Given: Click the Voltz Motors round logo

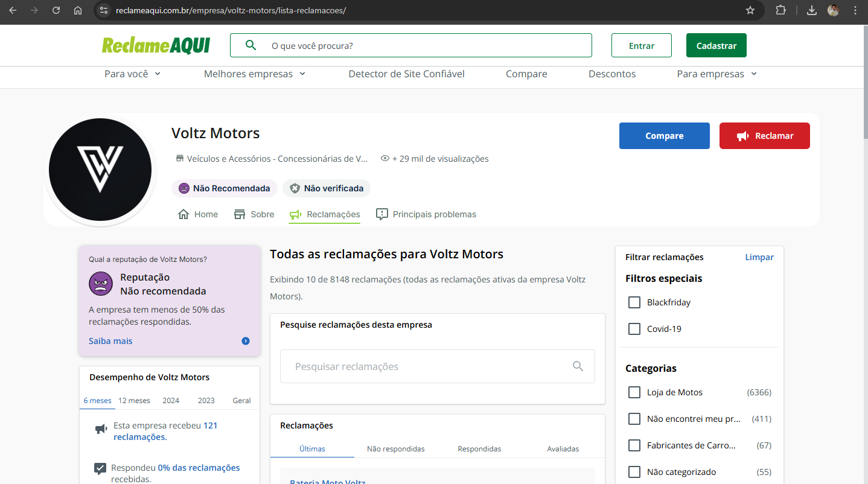Looking at the screenshot, I should 100,170.
